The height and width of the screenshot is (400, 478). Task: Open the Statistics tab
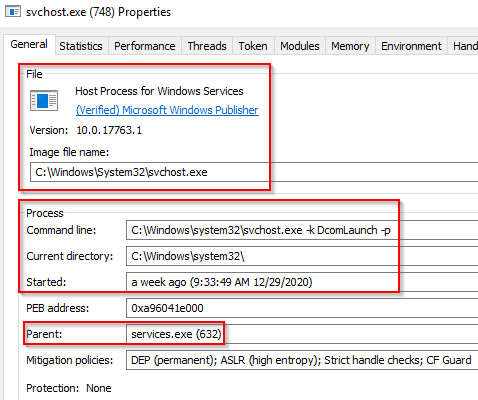(x=81, y=46)
